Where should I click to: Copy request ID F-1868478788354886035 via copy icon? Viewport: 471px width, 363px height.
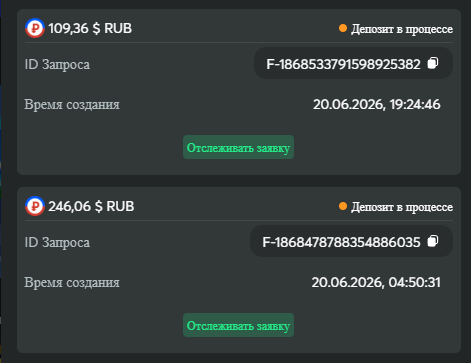click(433, 241)
